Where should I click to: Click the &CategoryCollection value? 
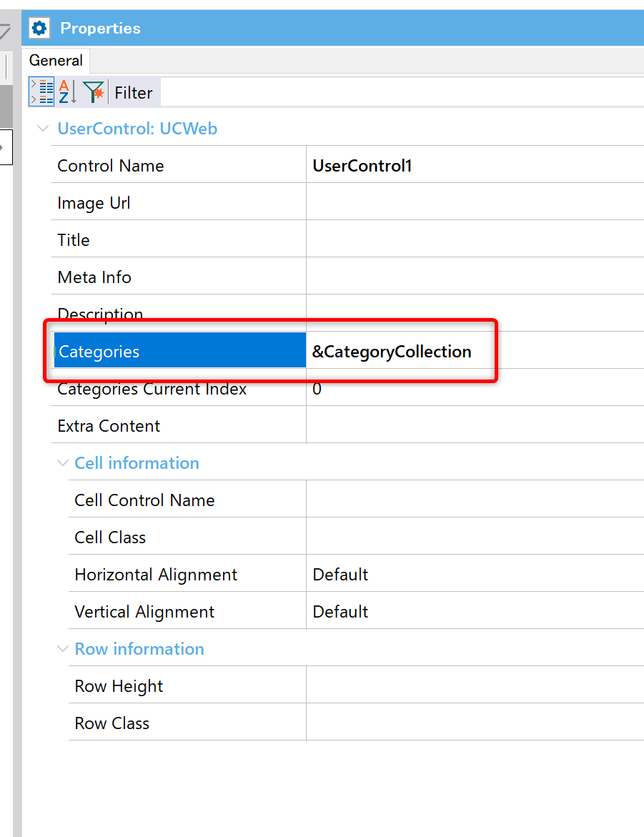click(392, 351)
